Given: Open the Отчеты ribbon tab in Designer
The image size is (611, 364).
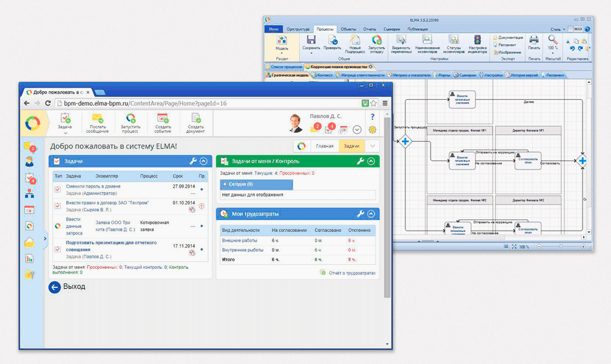Looking at the screenshot, I should (x=370, y=29).
